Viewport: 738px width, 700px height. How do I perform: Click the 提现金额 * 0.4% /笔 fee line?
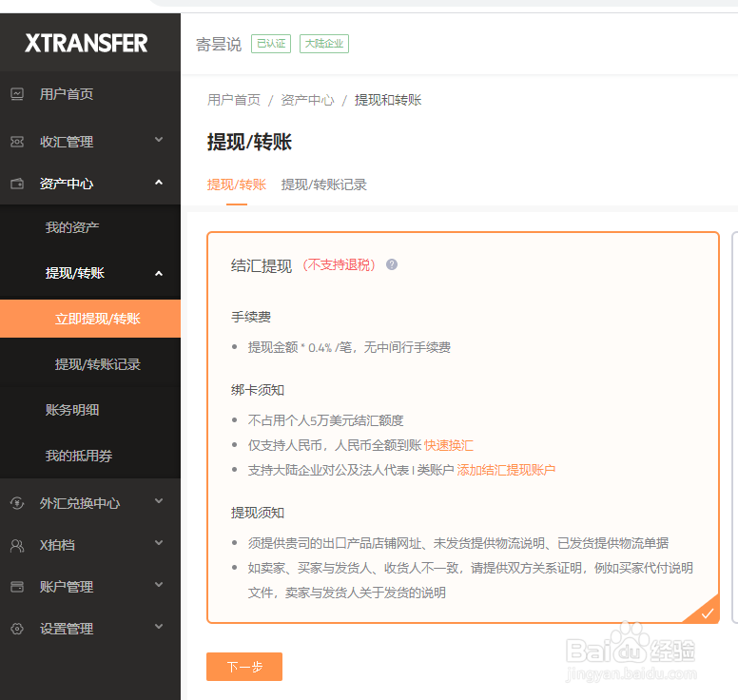[x=349, y=347]
